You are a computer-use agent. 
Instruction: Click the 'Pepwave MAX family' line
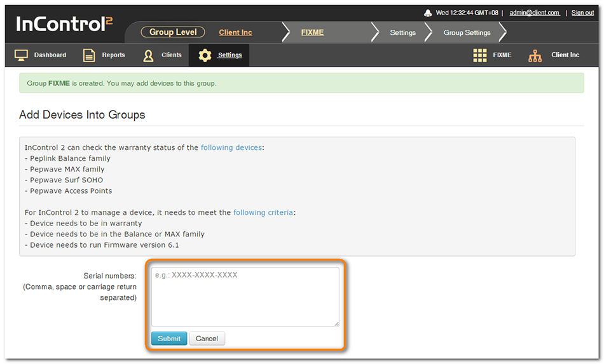(64, 169)
